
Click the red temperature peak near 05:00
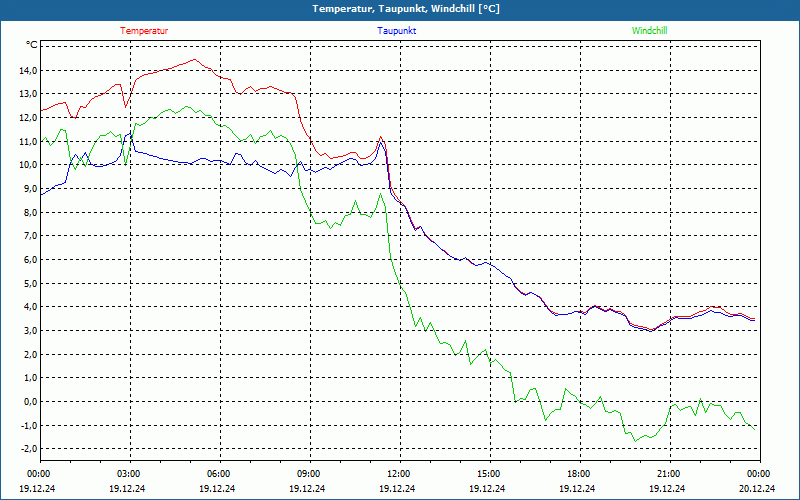point(194,60)
